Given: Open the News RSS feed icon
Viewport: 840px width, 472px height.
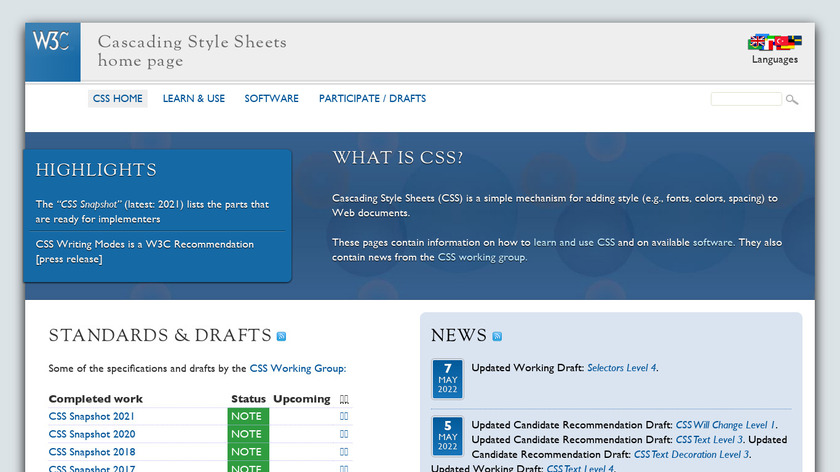Looking at the screenshot, I should (497, 336).
